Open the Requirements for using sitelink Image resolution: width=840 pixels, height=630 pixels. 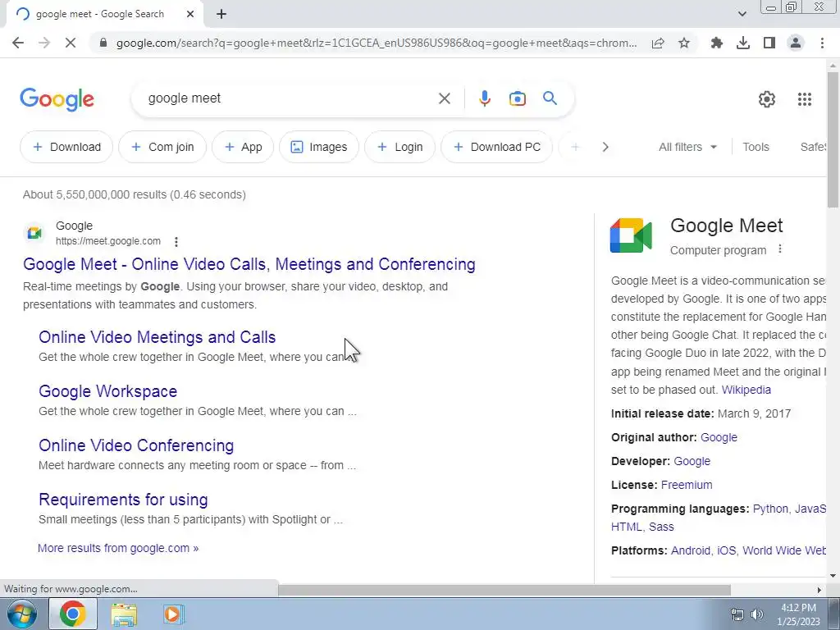pos(123,500)
